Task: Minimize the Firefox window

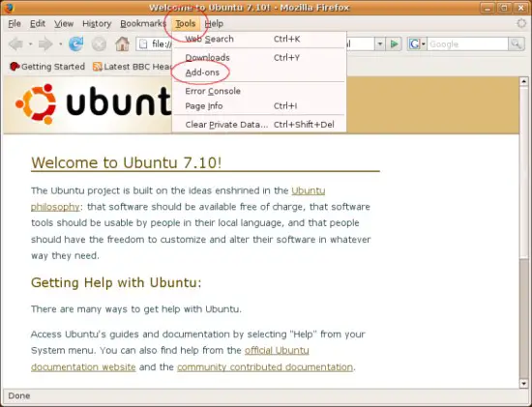Action: tap(488, 8)
